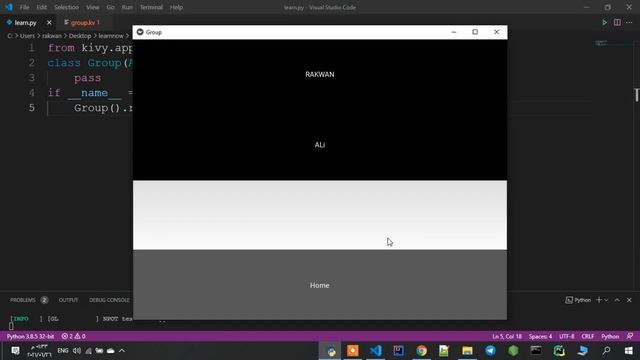Screen dimensions: 640x360
Task: Open the PROBLEMS panel tab
Action: [23, 300]
